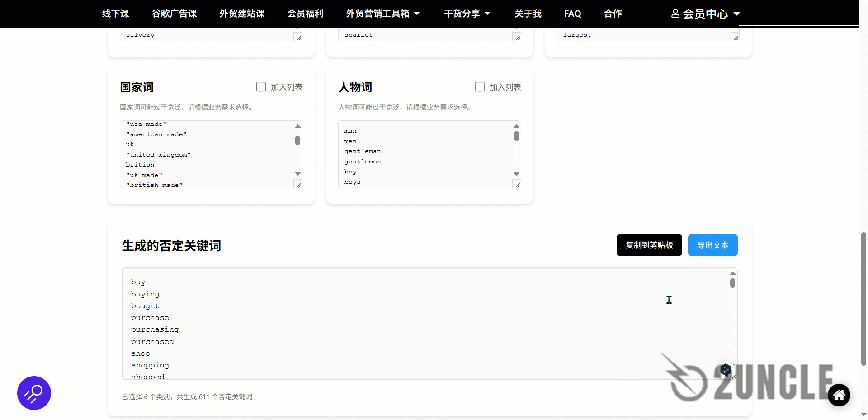
Task: Click the dark share icon near the keywords box
Action: (x=725, y=370)
